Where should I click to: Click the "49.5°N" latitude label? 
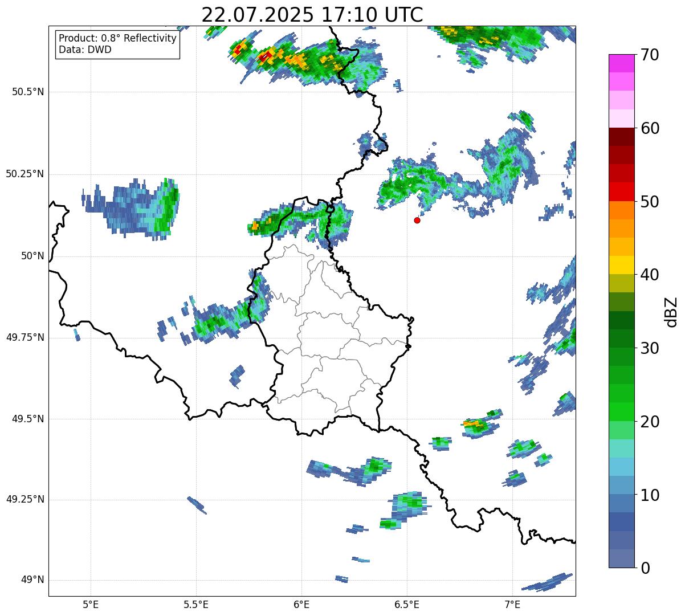(x=28, y=419)
